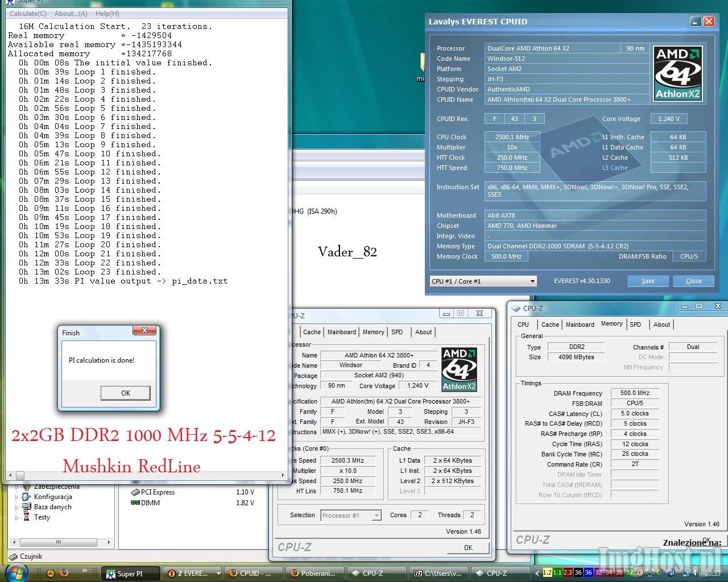Image resolution: width=728 pixels, height=582 pixels.
Task: Open the CPU #1 / Core #1 dropdown
Action: (x=532, y=281)
